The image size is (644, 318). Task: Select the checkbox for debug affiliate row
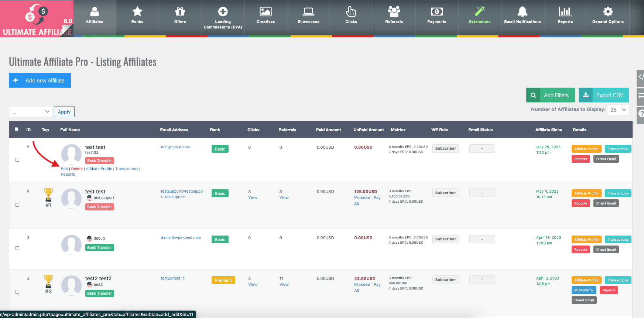point(17,248)
